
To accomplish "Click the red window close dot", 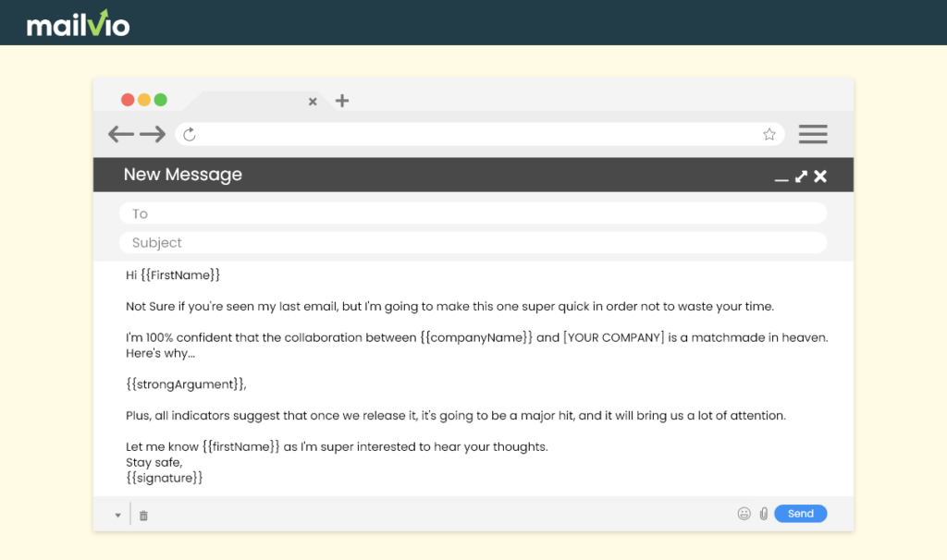I will click(128, 100).
